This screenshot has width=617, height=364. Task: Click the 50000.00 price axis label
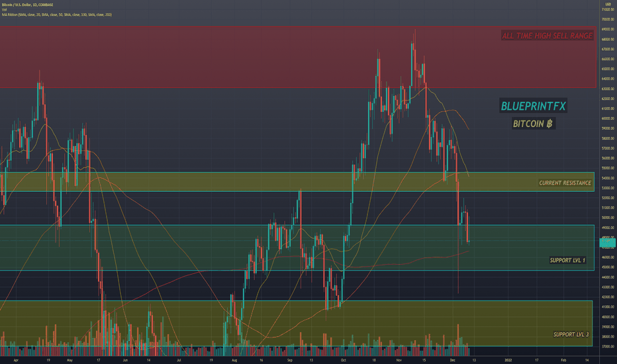pyautogui.click(x=608, y=218)
